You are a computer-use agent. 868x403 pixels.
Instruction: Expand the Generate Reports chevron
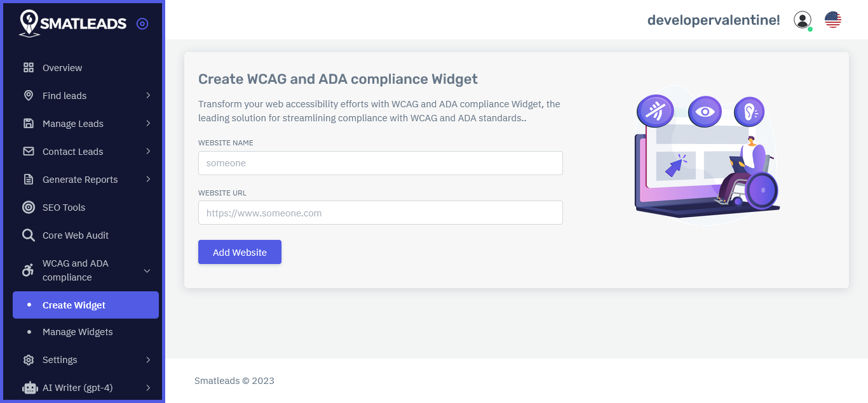(x=148, y=179)
